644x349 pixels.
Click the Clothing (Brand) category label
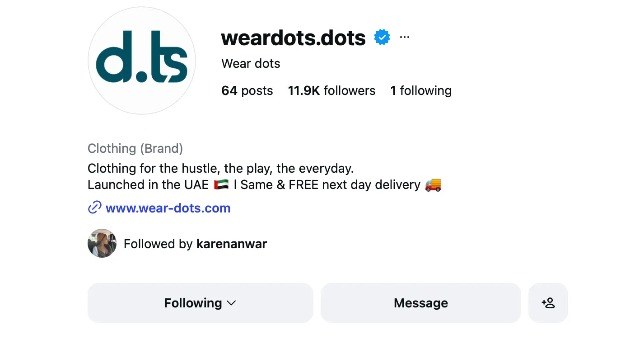(135, 148)
